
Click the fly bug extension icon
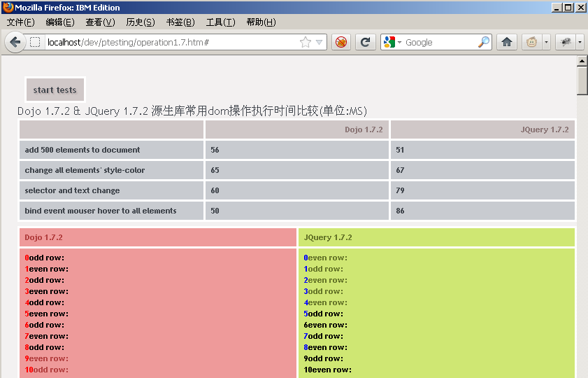(x=566, y=42)
